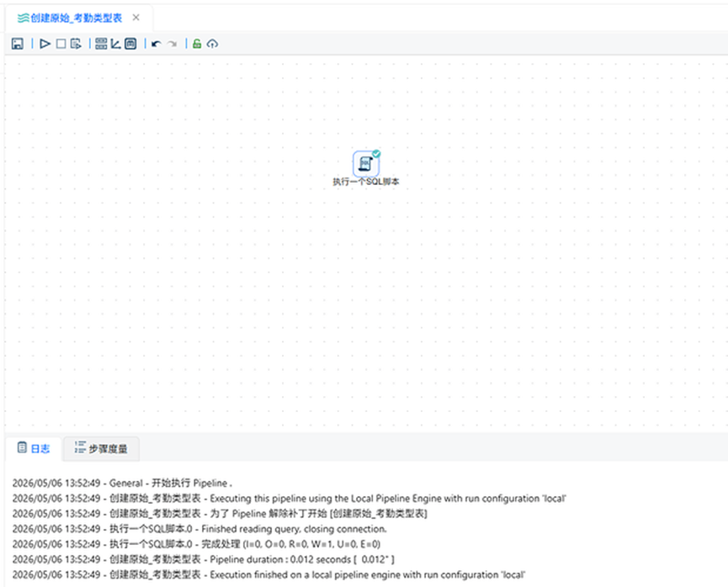
Task: Click the rounded square toolbar icon before undo
Action: [131, 44]
